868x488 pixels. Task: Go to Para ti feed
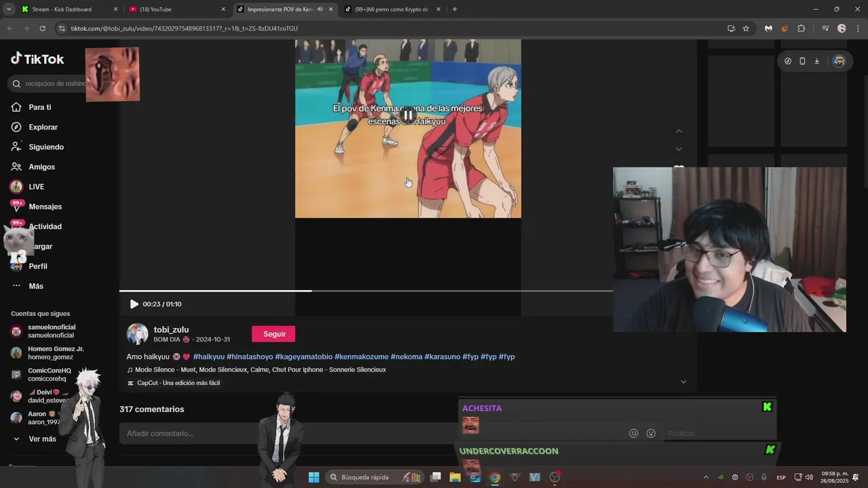tap(39, 107)
